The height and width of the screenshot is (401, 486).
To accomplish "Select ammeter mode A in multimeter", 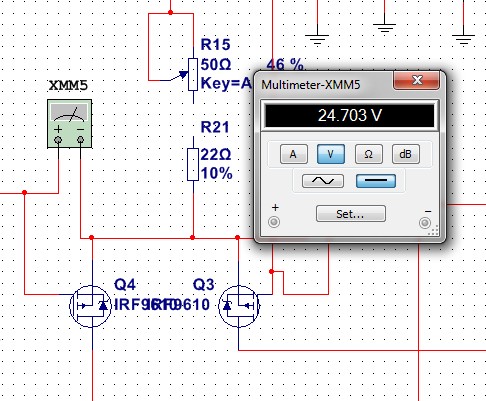I will pos(294,154).
